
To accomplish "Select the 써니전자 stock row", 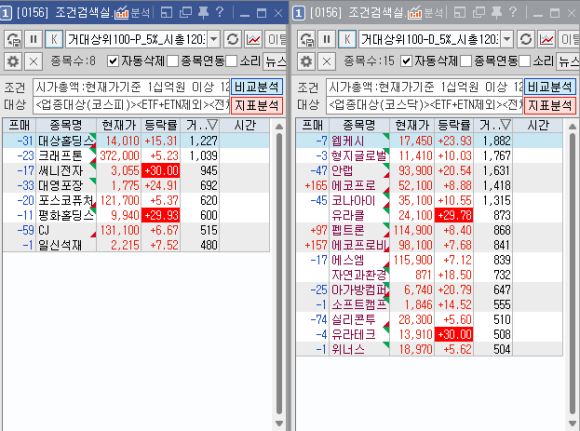I will pyautogui.click(x=136, y=171).
